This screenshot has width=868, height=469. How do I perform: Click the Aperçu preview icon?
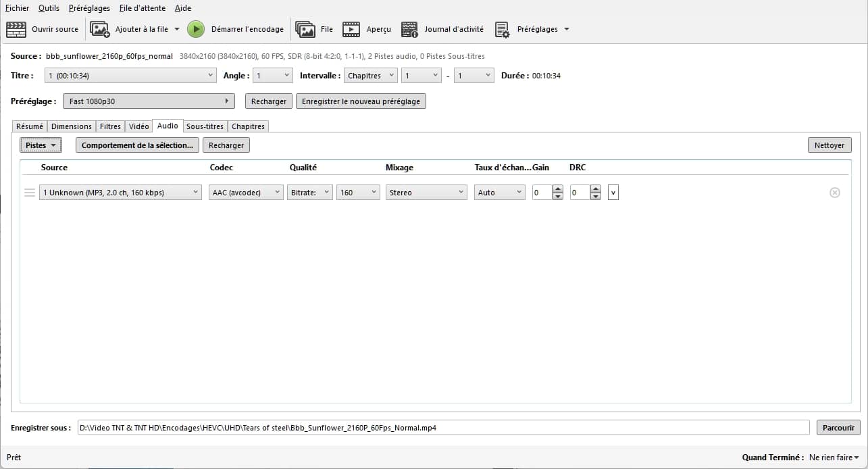pyautogui.click(x=351, y=29)
